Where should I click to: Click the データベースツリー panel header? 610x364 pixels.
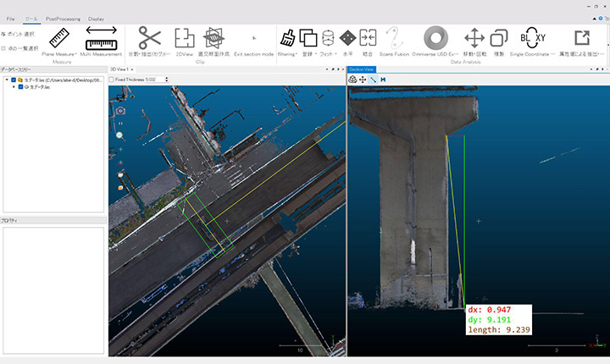pos(53,69)
